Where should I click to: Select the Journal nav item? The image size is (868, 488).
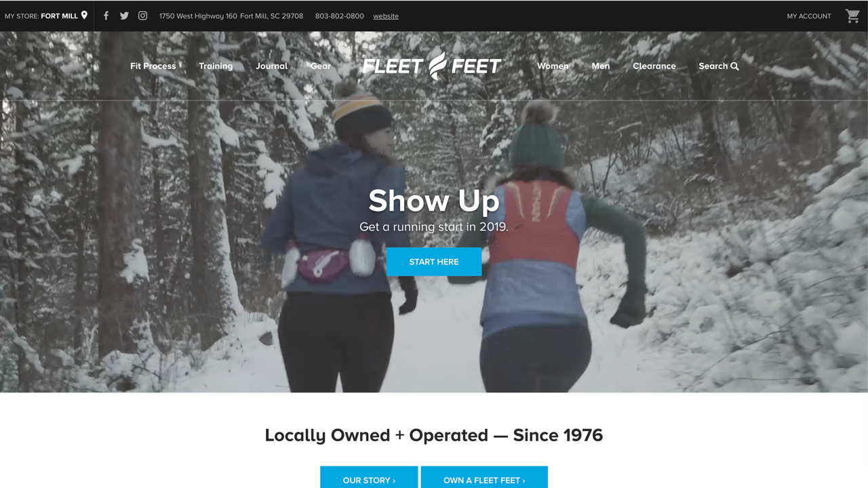tap(272, 66)
